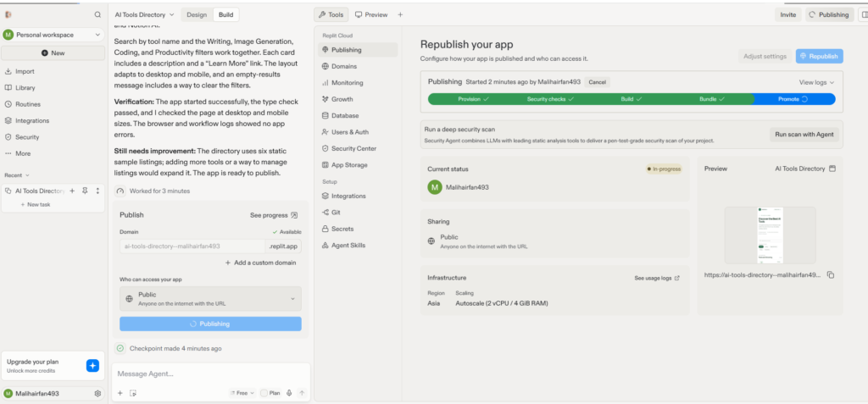
Task: Open Routines in the left sidebar
Action: pos(28,104)
